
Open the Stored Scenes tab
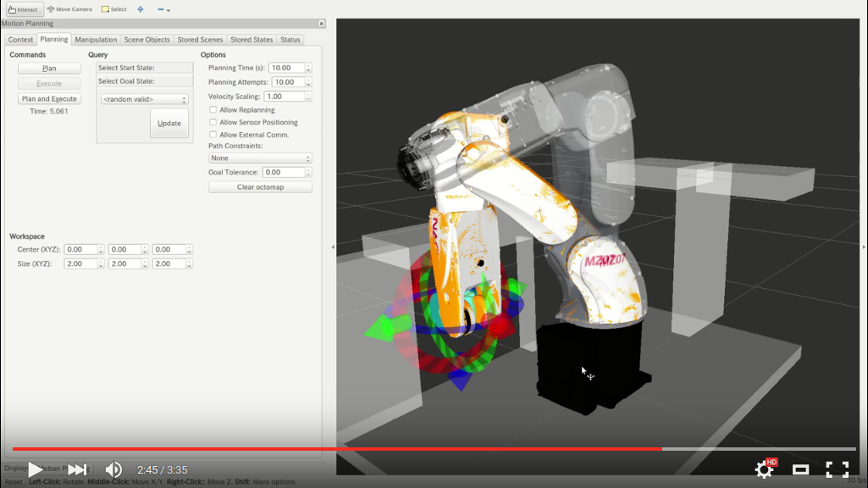[200, 39]
